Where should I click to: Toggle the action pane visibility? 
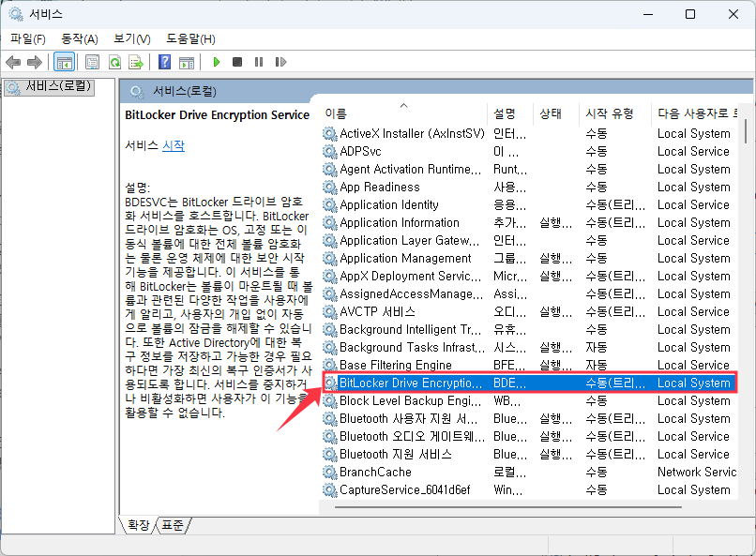[185, 62]
